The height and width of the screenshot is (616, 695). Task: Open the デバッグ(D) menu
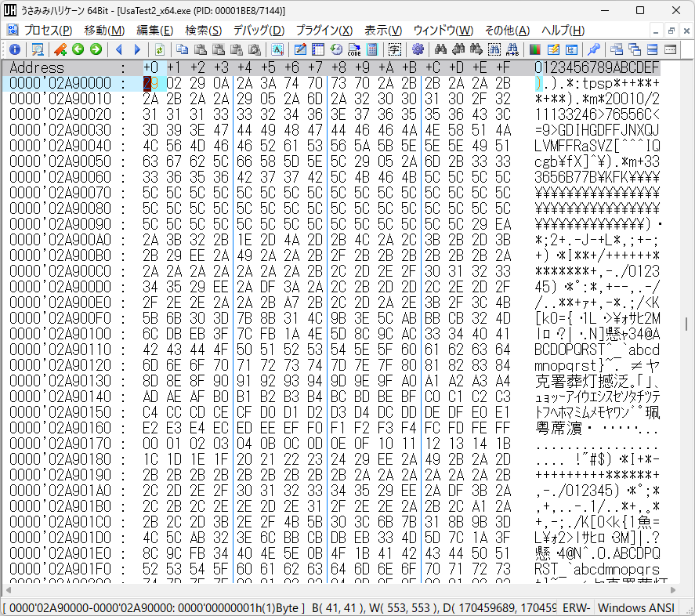pos(259,31)
